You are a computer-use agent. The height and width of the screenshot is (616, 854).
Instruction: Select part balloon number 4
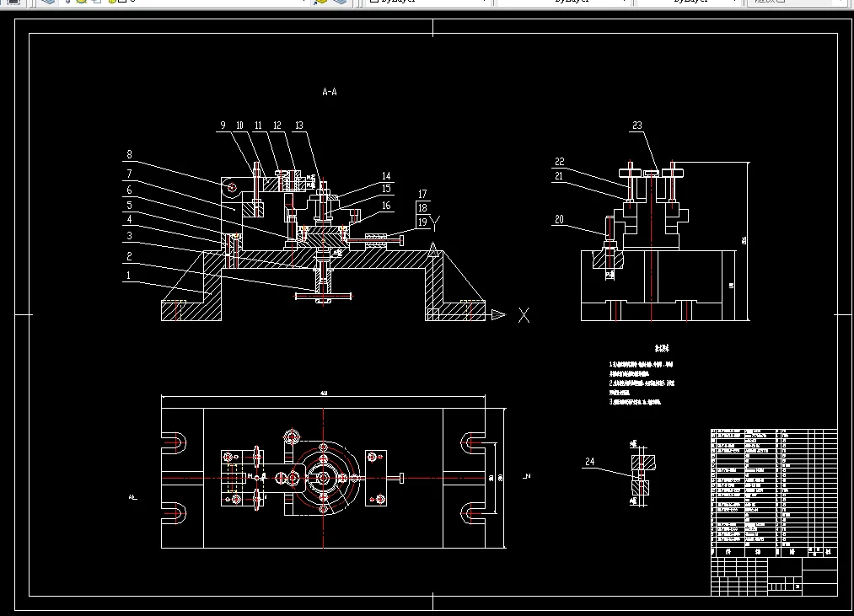[x=129, y=219]
